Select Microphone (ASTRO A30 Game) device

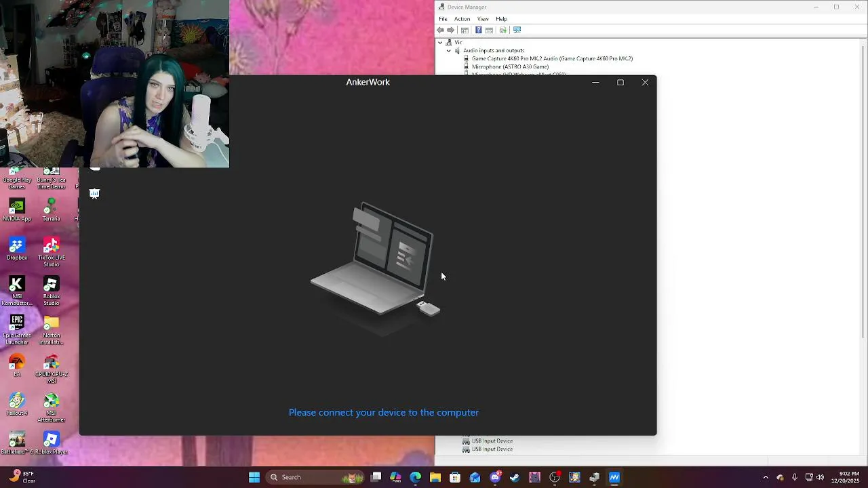(x=510, y=67)
